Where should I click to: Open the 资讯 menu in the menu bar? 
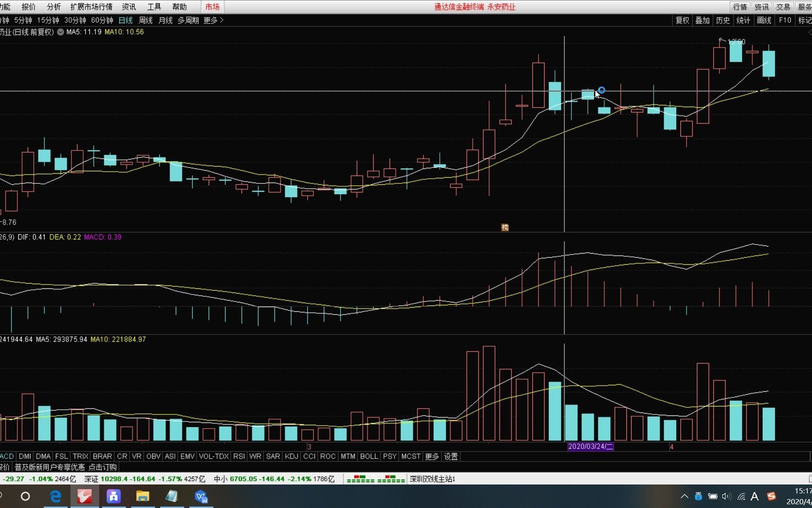129,7
